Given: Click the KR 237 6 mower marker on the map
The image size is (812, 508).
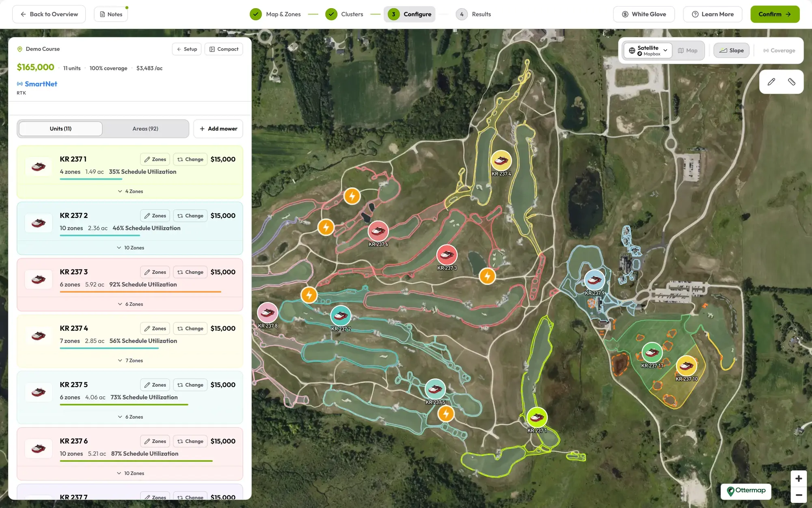Looking at the screenshot, I should [x=378, y=231].
